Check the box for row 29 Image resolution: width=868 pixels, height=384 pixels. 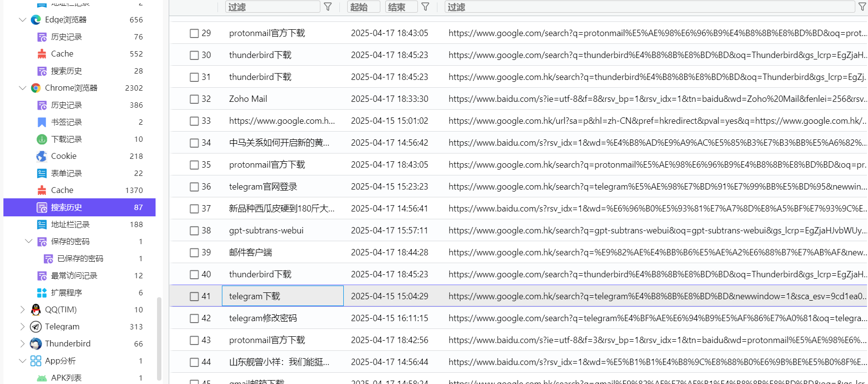coord(195,34)
